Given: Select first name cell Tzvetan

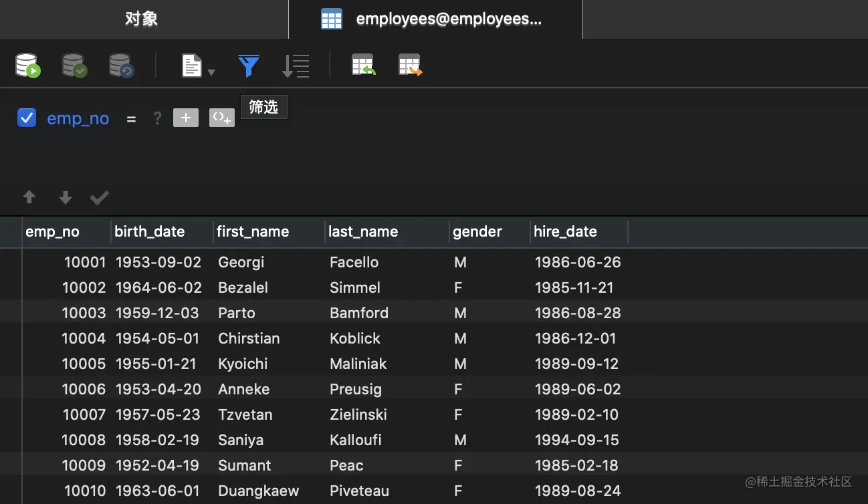Looking at the screenshot, I should tap(245, 414).
